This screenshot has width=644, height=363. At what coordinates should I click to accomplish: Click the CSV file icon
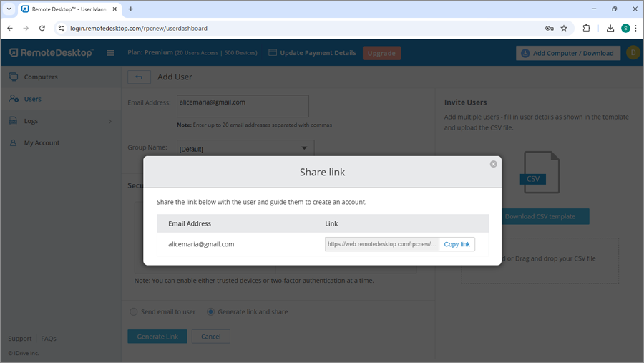click(540, 173)
